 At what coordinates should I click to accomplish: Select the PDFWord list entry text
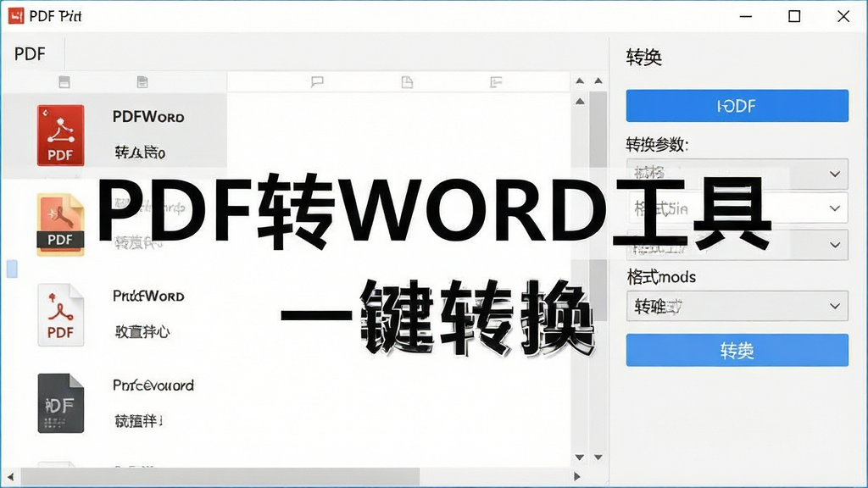[148, 117]
